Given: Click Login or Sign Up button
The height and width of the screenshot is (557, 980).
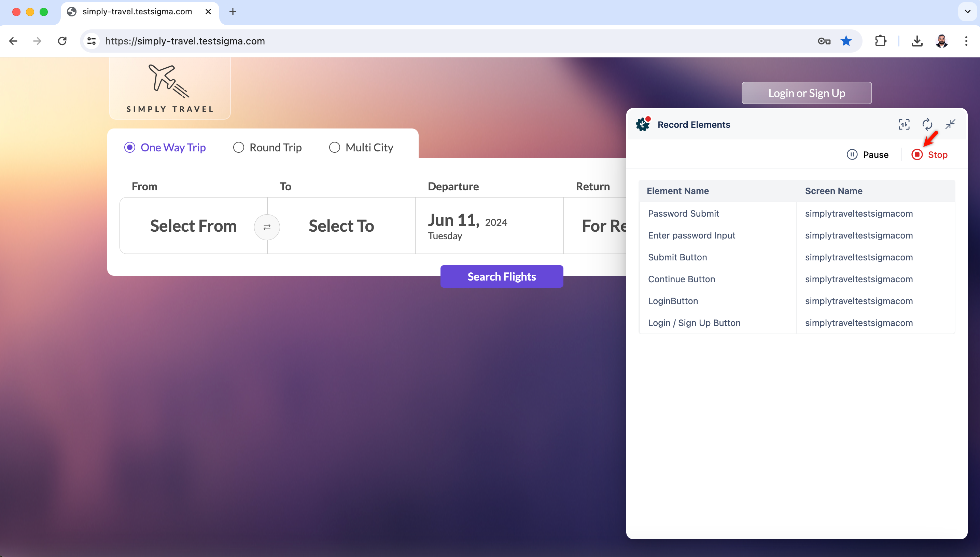Looking at the screenshot, I should coord(807,93).
